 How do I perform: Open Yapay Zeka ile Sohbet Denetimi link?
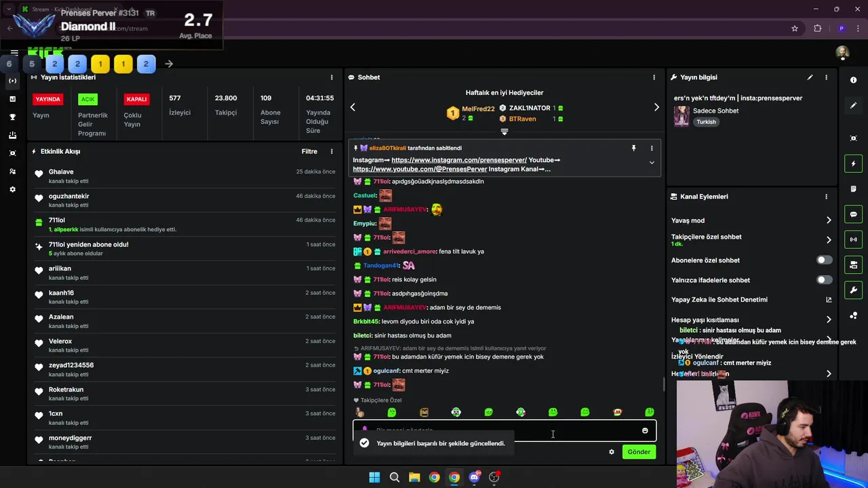coord(829,300)
